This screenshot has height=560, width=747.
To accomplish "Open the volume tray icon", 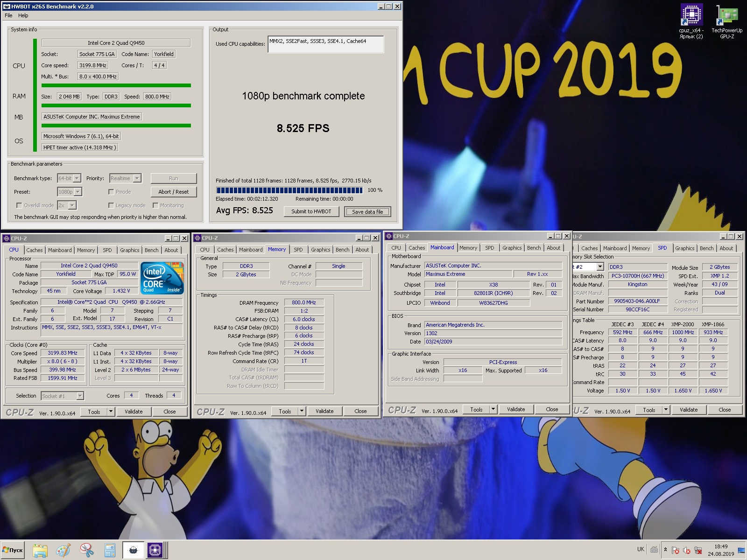I will [687, 550].
